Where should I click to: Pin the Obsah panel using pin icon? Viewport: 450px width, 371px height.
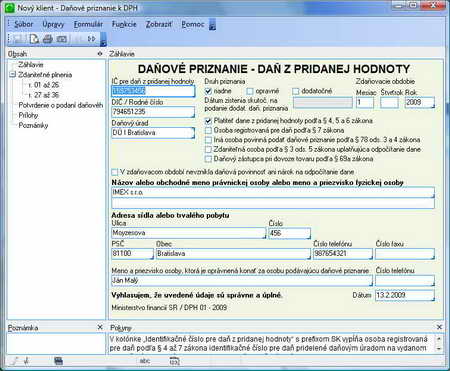pyautogui.click(x=100, y=54)
